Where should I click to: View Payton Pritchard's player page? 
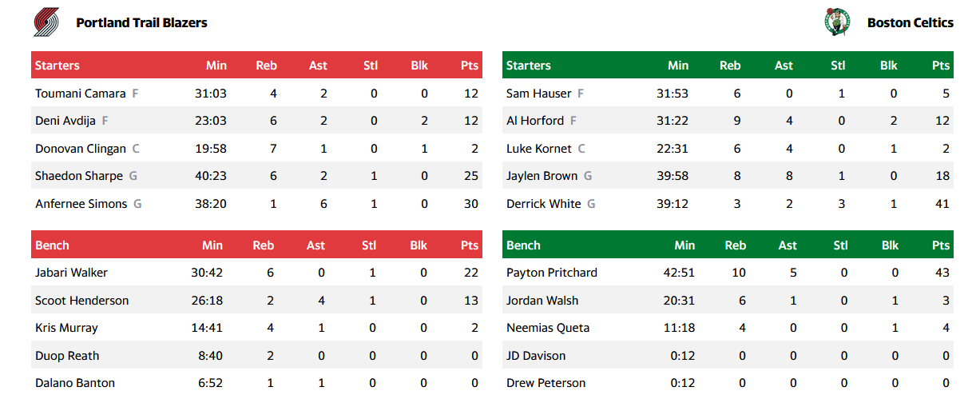pyautogui.click(x=551, y=273)
